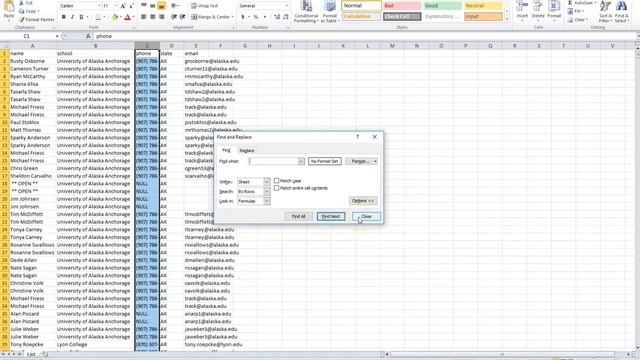
Task: Switch to the Replace tab
Action: tap(247, 151)
